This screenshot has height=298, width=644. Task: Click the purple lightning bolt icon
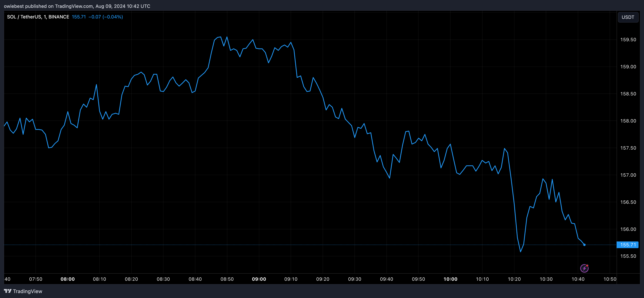tap(584, 268)
